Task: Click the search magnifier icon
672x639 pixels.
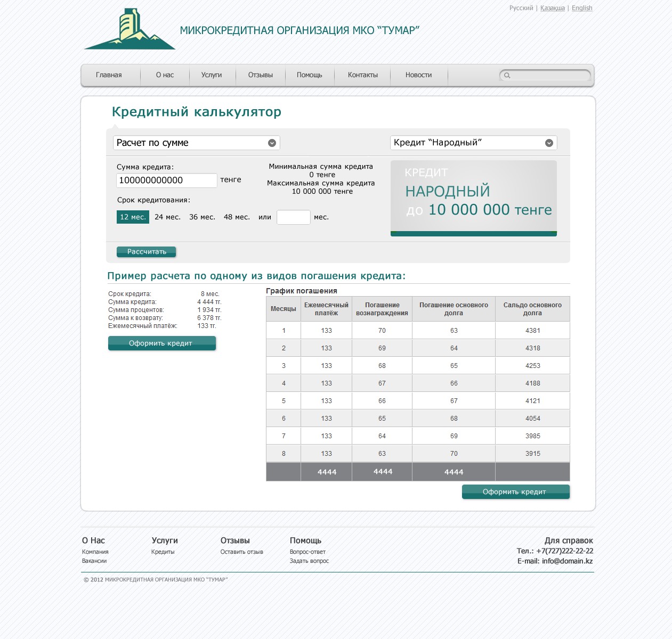Action: click(507, 76)
